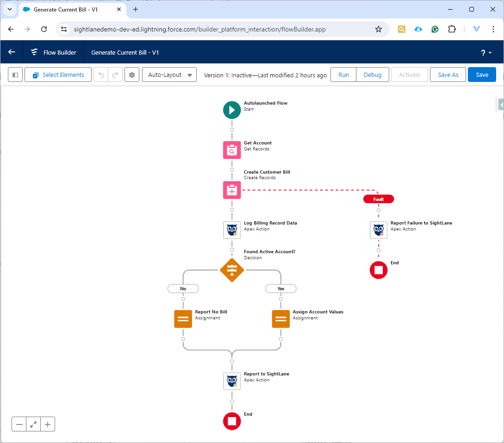Open the yellow search extension icon
The height and width of the screenshot is (443, 504).
click(401, 29)
